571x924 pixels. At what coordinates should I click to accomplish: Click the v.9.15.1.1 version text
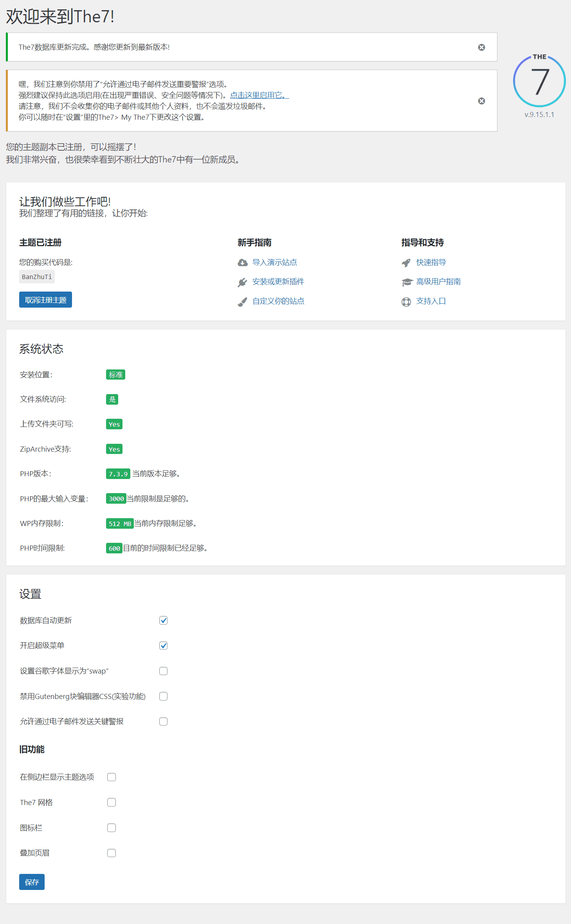(x=539, y=115)
